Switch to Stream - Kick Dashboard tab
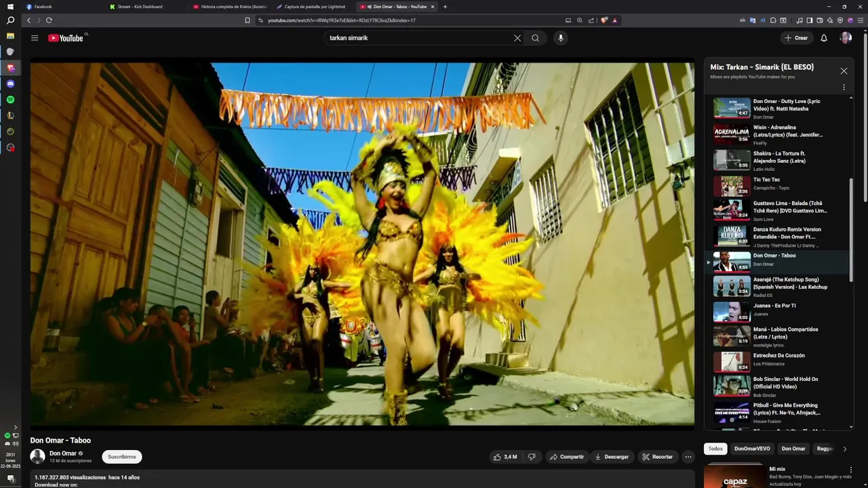The height and width of the screenshot is (488, 868). tap(144, 7)
